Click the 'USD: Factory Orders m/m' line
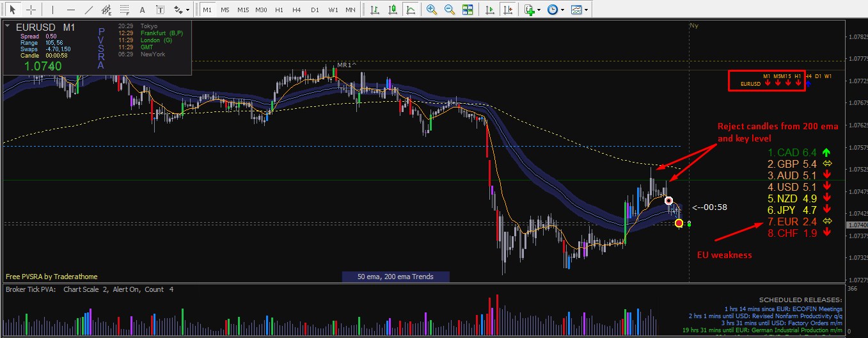 [780, 324]
